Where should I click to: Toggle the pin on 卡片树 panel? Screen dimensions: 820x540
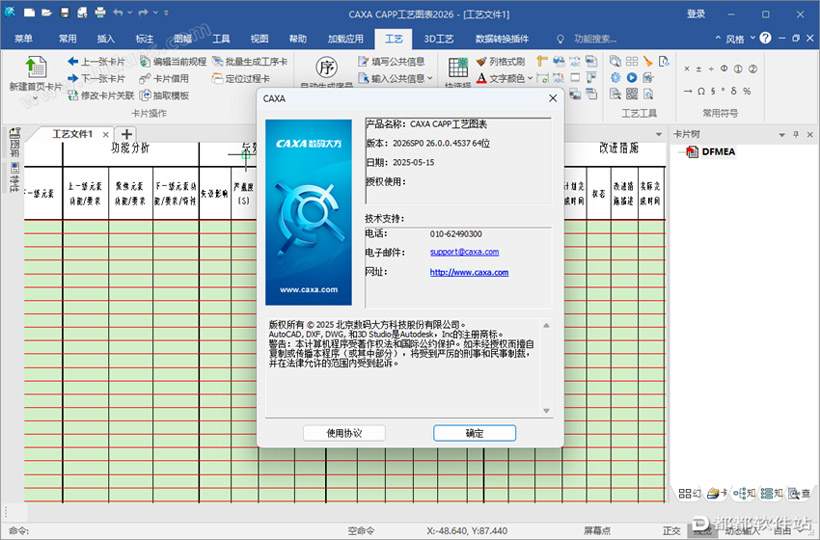(796, 134)
